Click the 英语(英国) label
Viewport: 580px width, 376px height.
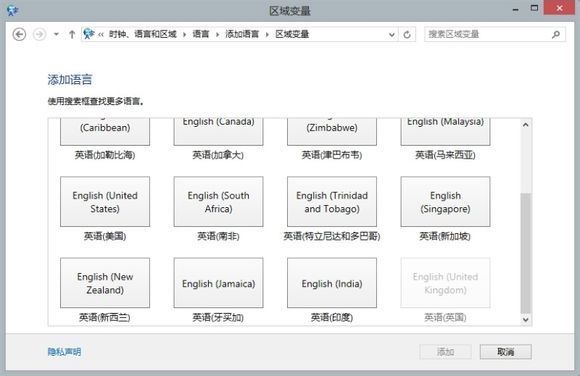coord(445,317)
